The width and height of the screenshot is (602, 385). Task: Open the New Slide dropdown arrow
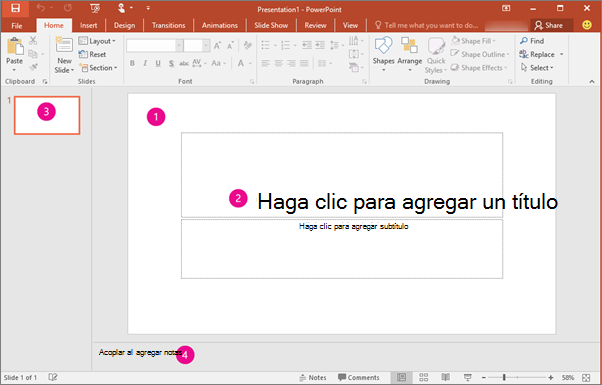pyautogui.click(x=72, y=70)
